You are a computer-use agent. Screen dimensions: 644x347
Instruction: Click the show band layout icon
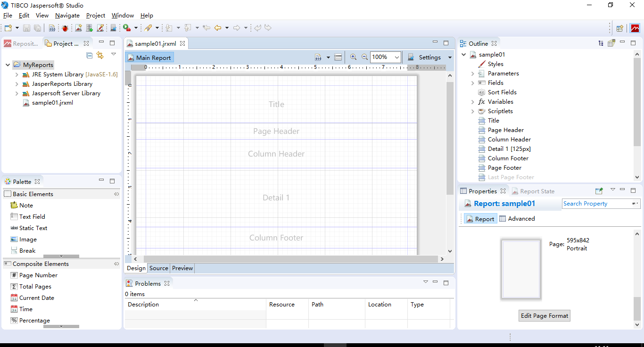click(338, 57)
